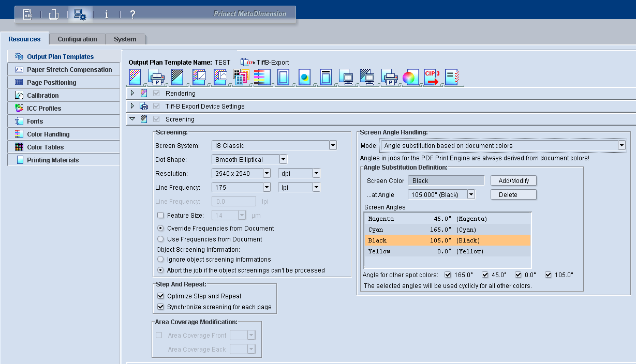The image size is (636, 364).
Task: Switch to the Configuration tab
Action: coord(77,39)
